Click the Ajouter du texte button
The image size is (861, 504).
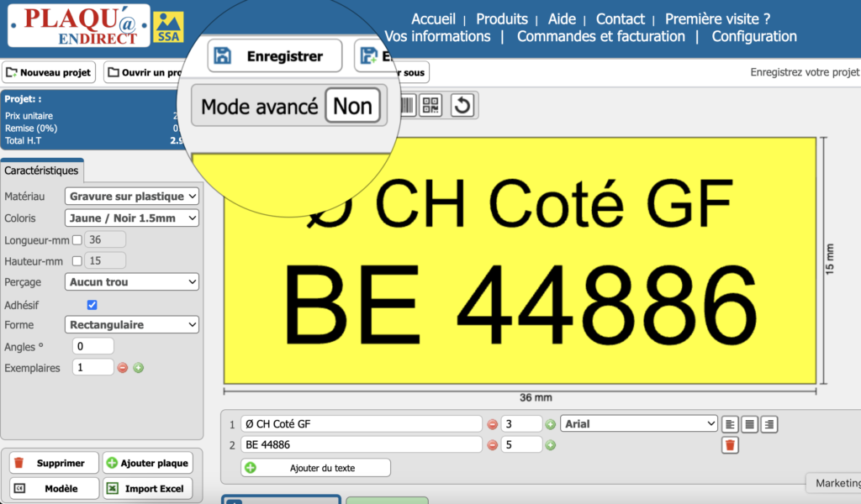tap(316, 468)
